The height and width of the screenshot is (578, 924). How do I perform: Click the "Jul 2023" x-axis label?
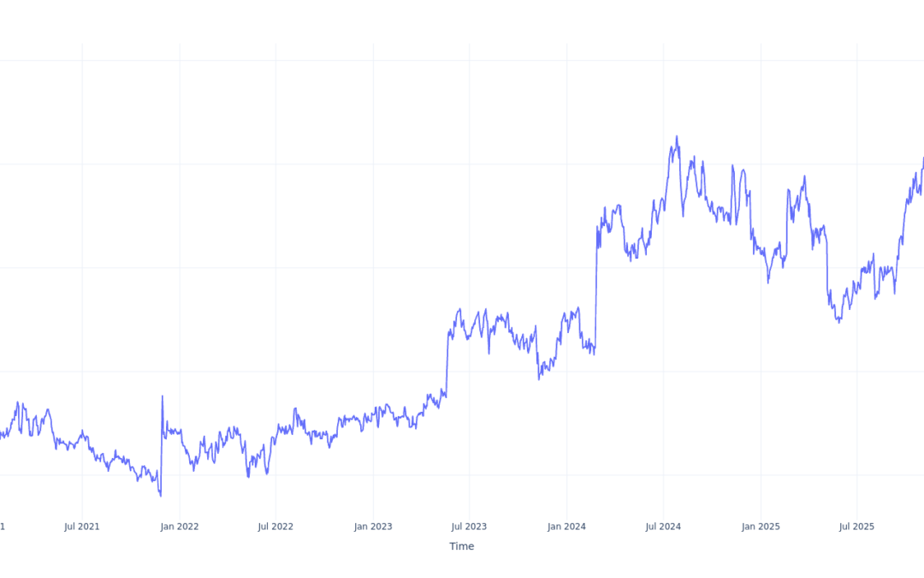click(x=469, y=527)
